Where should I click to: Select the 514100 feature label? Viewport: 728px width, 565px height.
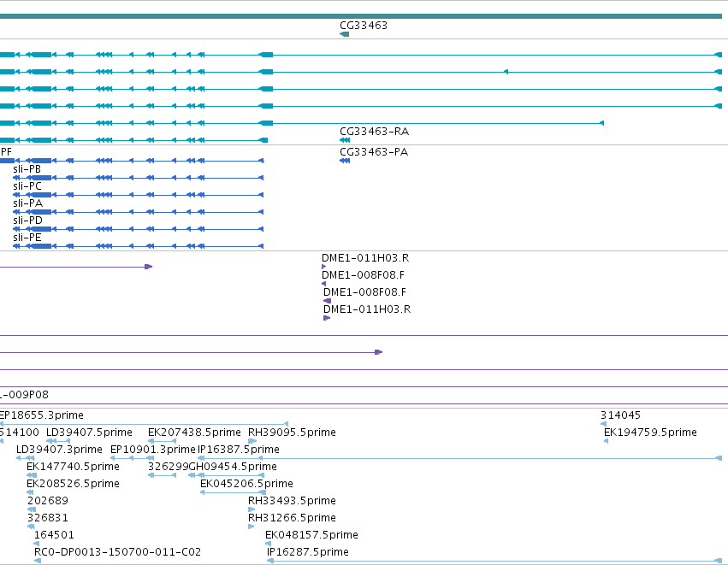20,433
